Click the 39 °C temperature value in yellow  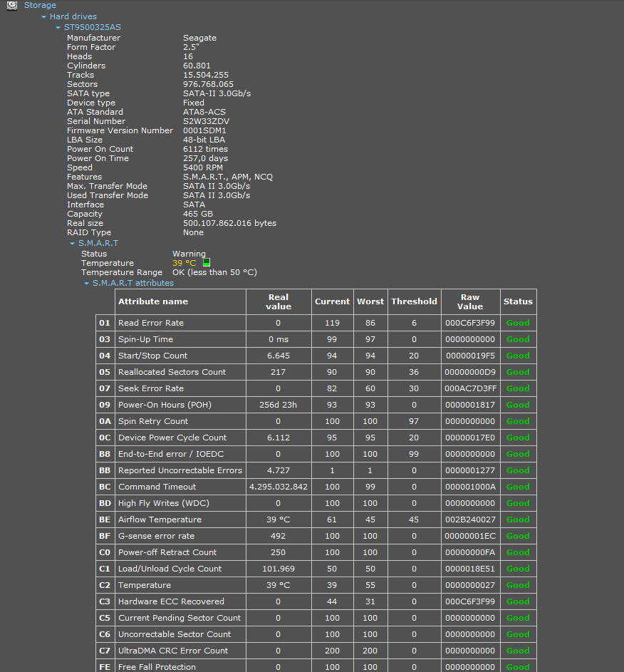click(x=184, y=263)
